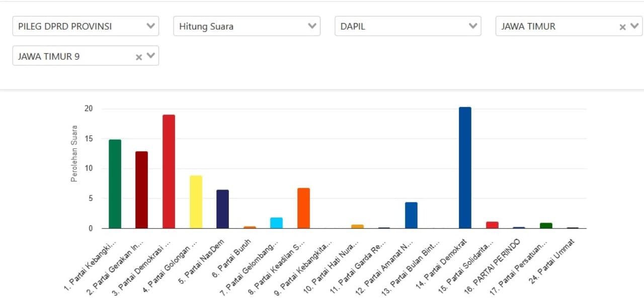This screenshot has height=305, width=644.
Task: Click the chevron arrow of Hitung Suara
Action: pyautogui.click(x=312, y=26)
